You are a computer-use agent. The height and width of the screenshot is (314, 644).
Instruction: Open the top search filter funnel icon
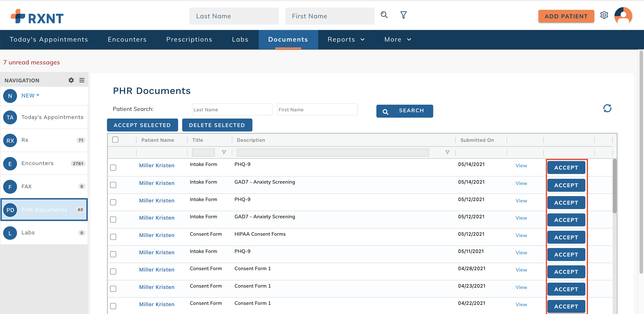pos(403,15)
